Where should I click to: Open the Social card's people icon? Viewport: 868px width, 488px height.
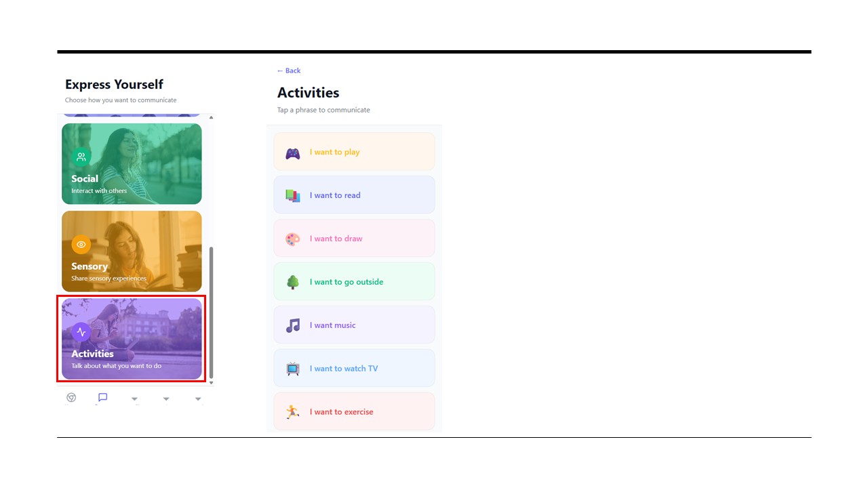81,157
